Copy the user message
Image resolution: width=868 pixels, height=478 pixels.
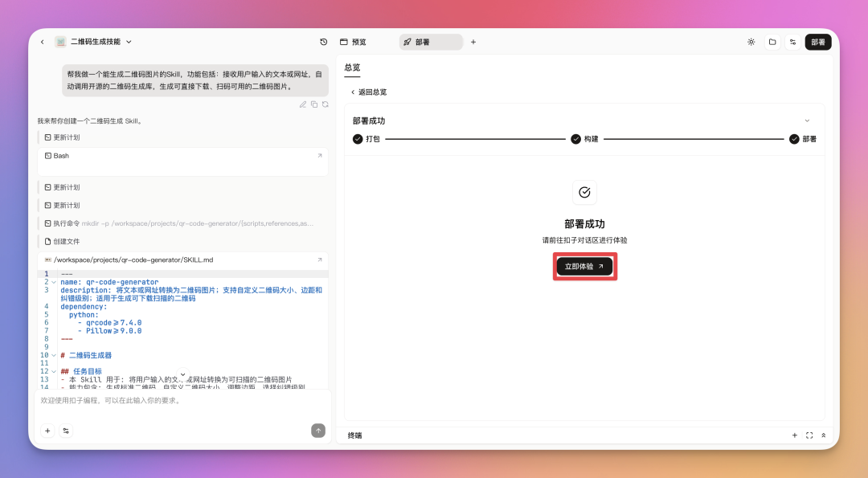[x=314, y=104]
